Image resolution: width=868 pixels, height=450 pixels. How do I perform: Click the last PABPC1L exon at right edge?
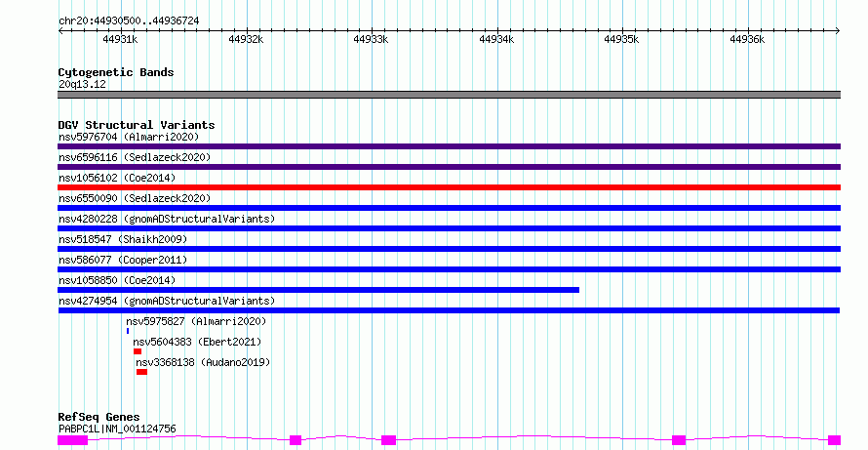[834, 440]
